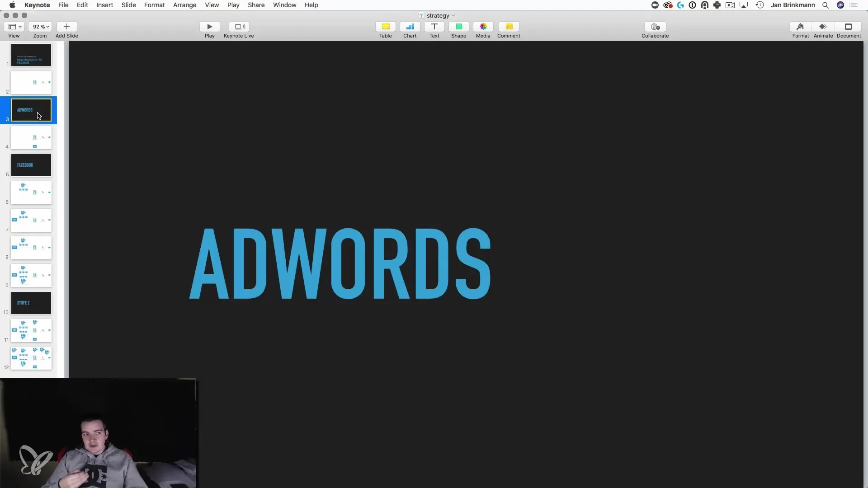This screenshot has width=868, height=488.
Task: Open Spotlight search in menu bar
Action: (826, 5)
